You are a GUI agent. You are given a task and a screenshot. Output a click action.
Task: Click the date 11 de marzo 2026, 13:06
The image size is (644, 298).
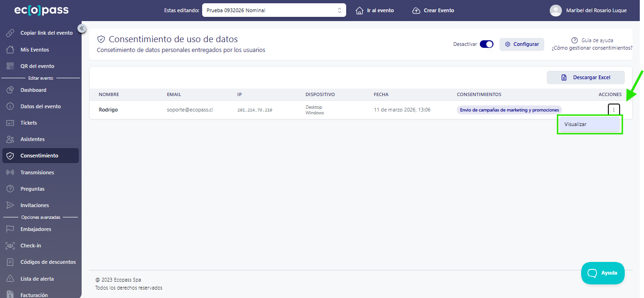click(x=402, y=110)
